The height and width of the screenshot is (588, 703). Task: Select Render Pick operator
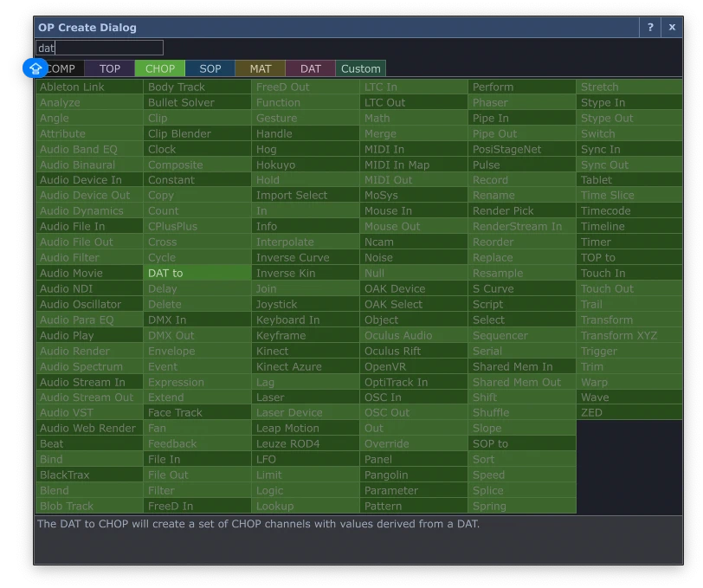(521, 210)
